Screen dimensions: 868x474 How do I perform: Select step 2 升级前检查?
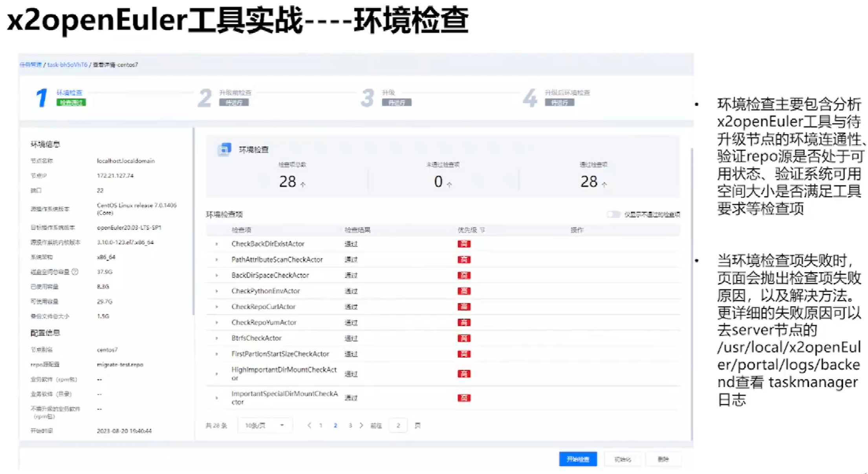pyautogui.click(x=224, y=97)
